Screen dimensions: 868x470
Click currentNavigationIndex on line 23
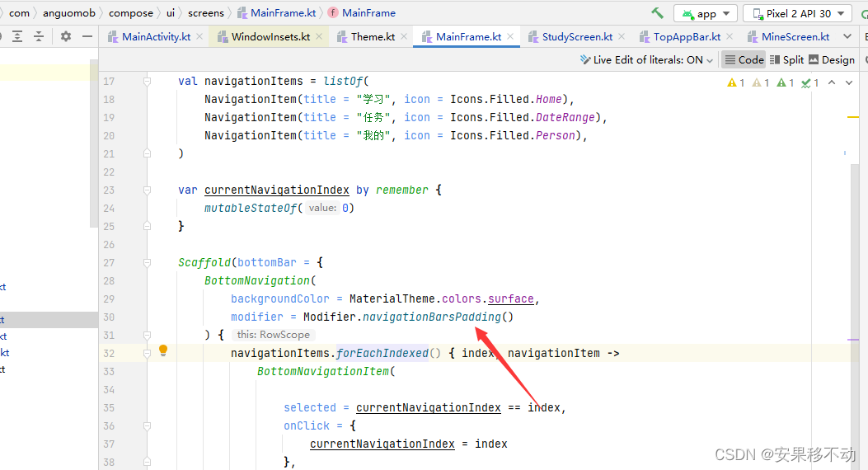pyautogui.click(x=277, y=190)
